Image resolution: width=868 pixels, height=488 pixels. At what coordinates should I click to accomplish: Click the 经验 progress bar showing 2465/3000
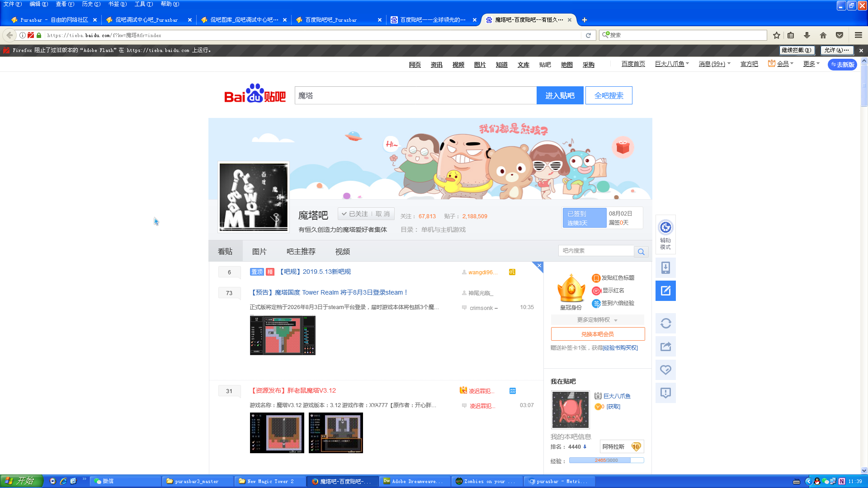point(606,460)
